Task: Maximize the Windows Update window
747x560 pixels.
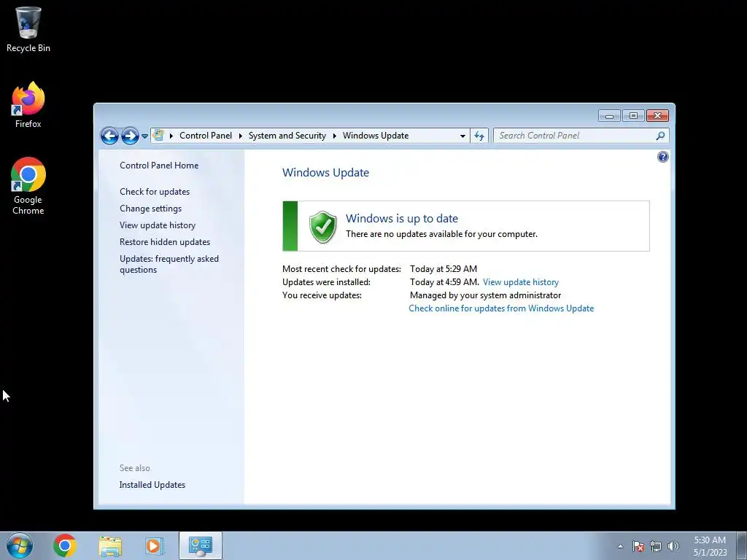Action: (633, 116)
